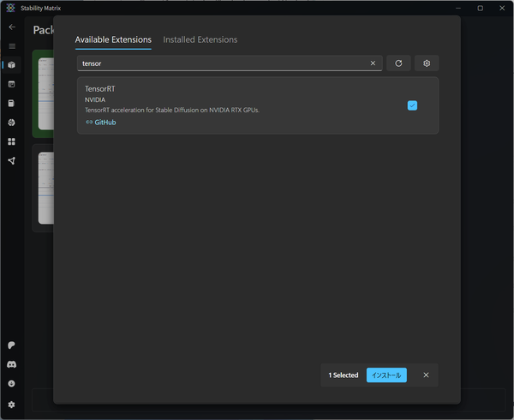The width and height of the screenshot is (514, 420).
Task: Open the paper-plane sidebar icon
Action: pos(12,160)
